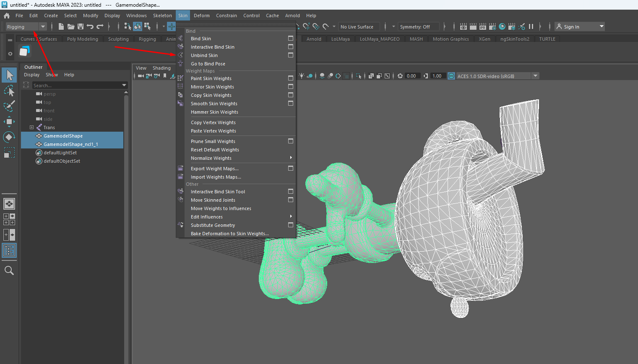Screen dimensions: 638x364
Task: Click the Redo arrow icon
Action: [x=100, y=26]
